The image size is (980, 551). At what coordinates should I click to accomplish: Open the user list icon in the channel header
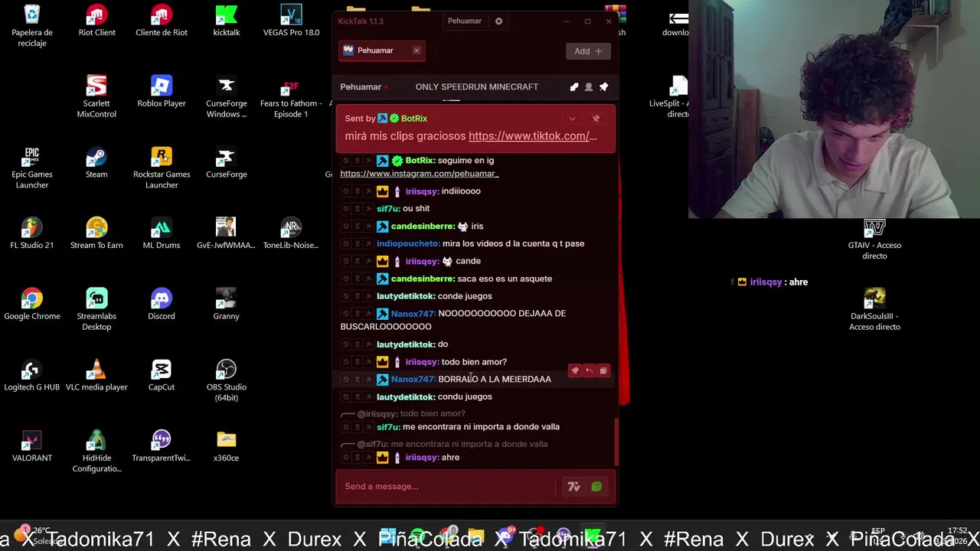[589, 87]
